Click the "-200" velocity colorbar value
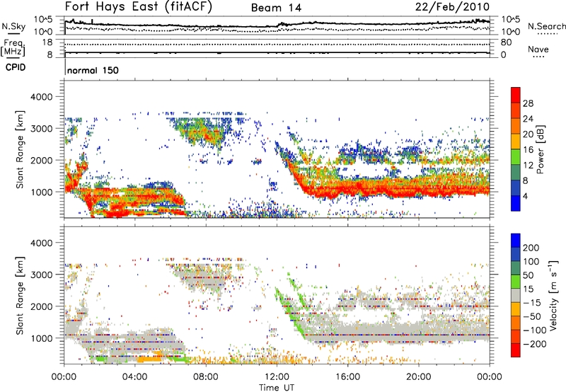566x392 pixels. 534,344
